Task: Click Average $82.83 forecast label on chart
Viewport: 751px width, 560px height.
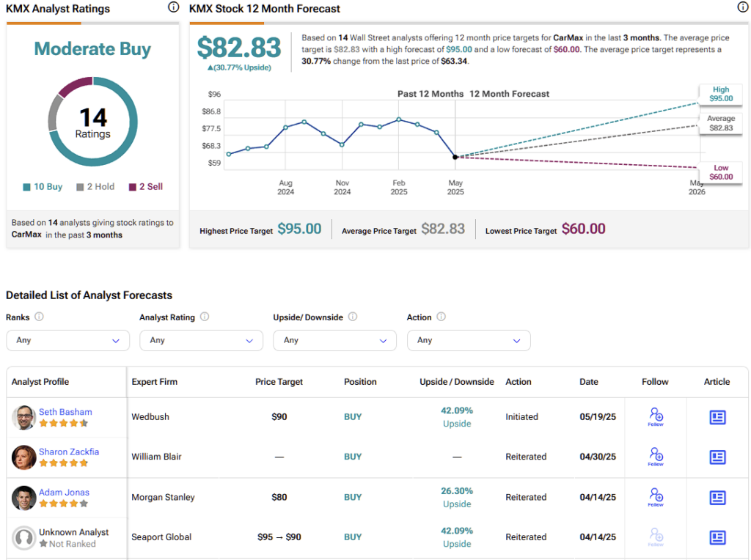Action: 721,123
